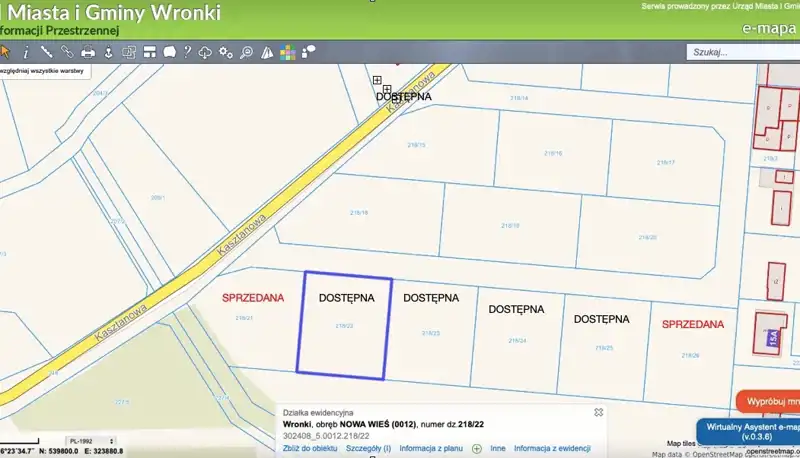The width and height of the screenshot is (800, 458).
Task: Activate the info (i) identify tool
Action: [x=26, y=52]
